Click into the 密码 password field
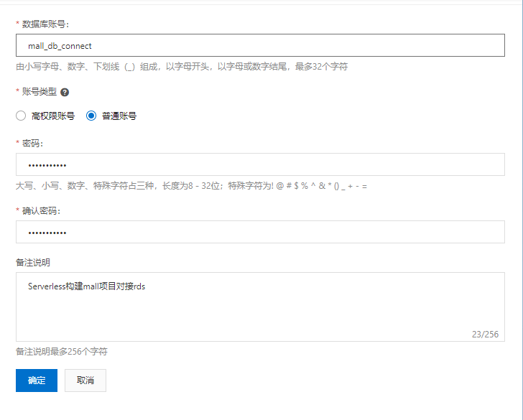This screenshot has height=420, width=523. 260,164
